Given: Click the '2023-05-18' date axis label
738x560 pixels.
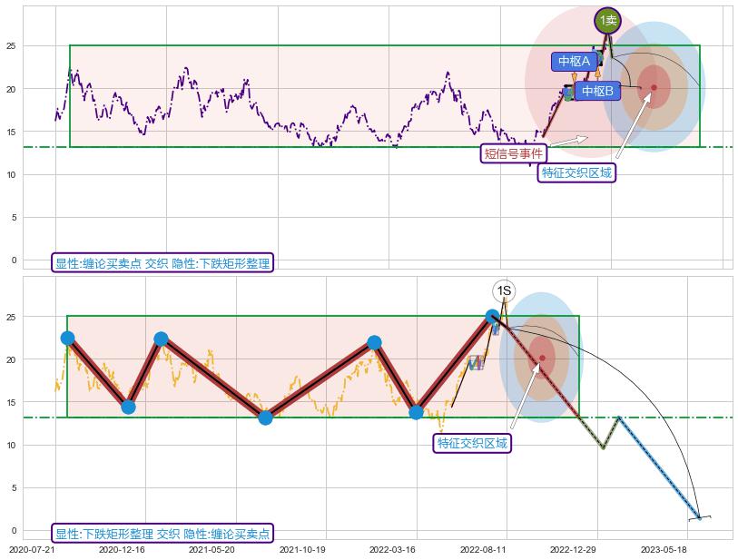Looking at the screenshot, I should click(663, 549).
